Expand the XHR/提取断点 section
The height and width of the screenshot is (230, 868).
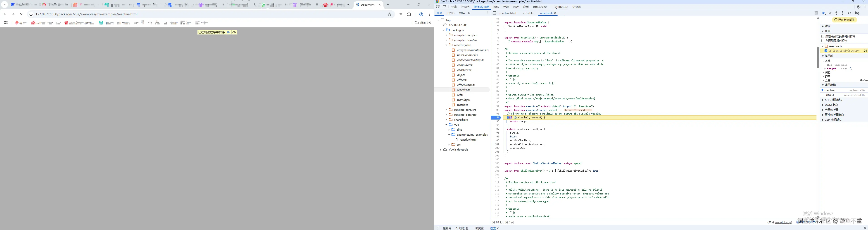tap(833, 100)
